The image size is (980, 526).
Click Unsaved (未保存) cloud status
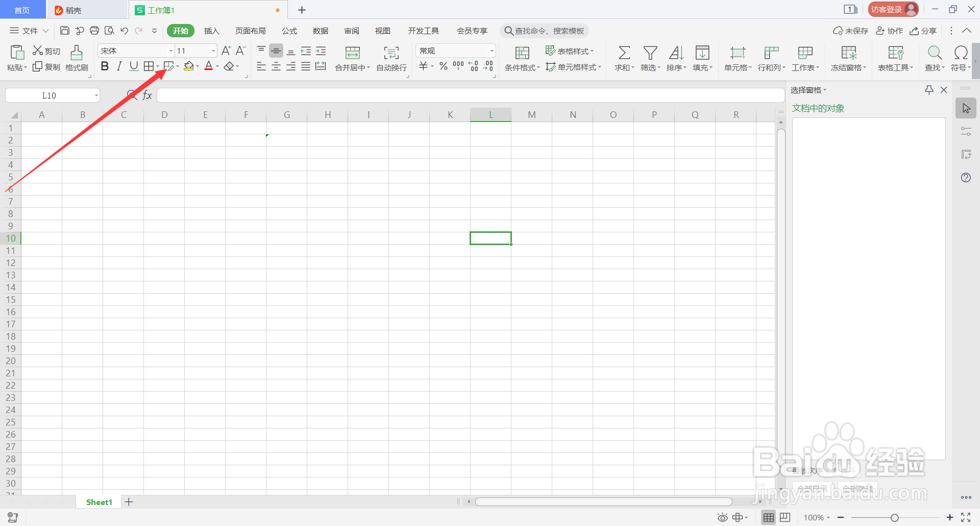pyautogui.click(x=850, y=31)
